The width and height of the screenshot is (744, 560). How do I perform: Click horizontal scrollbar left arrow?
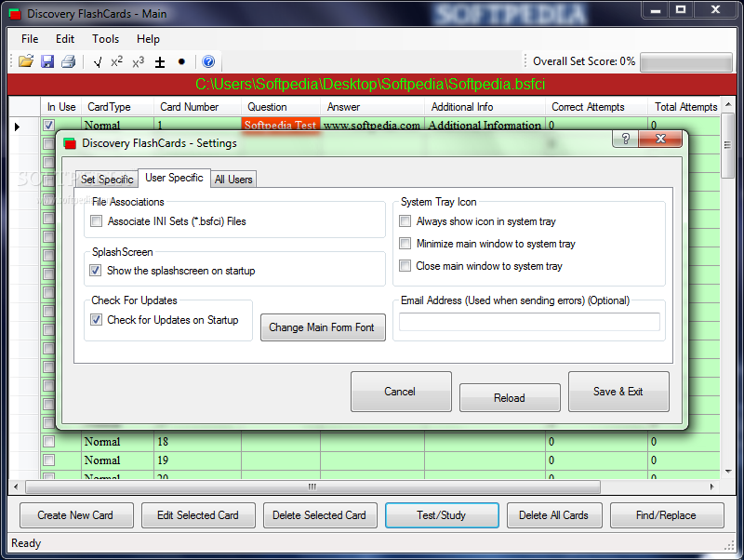coord(16,487)
